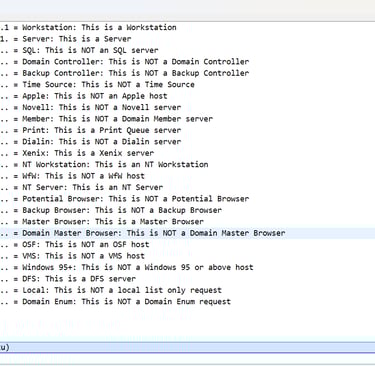
Task: Select the 'OSF: This is NOT an OSF host' row
Action: [x=75, y=244]
